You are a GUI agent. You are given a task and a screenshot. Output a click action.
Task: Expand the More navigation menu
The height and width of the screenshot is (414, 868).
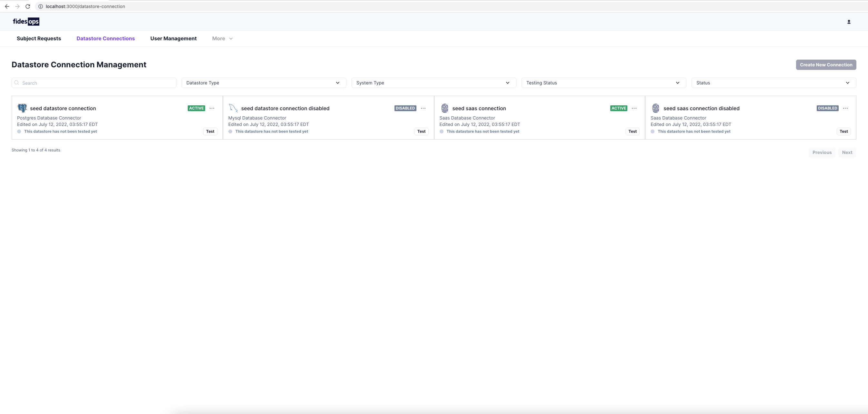click(222, 38)
